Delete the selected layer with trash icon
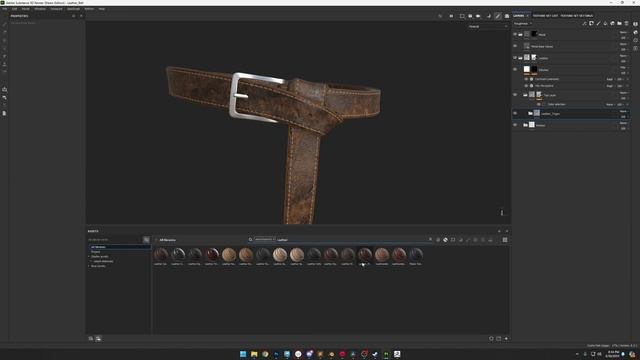The image size is (640, 360). [627, 24]
